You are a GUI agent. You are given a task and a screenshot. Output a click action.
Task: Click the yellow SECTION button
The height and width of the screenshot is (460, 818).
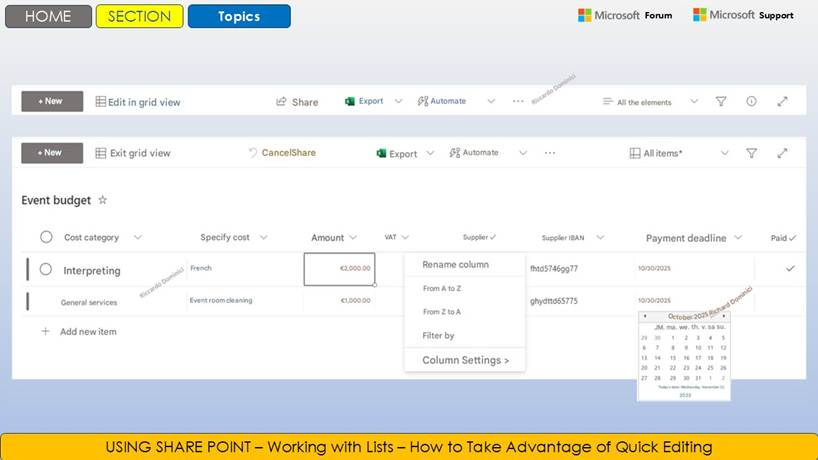click(x=140, y=16)
